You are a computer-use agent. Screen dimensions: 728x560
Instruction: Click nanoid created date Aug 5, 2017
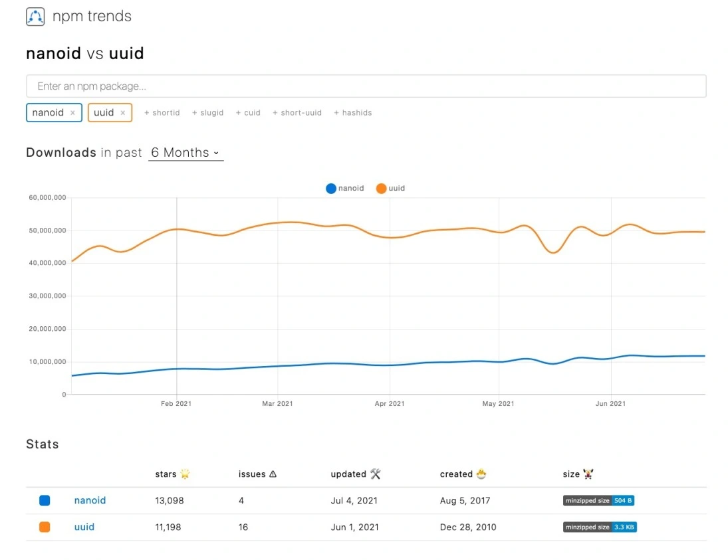465,501
